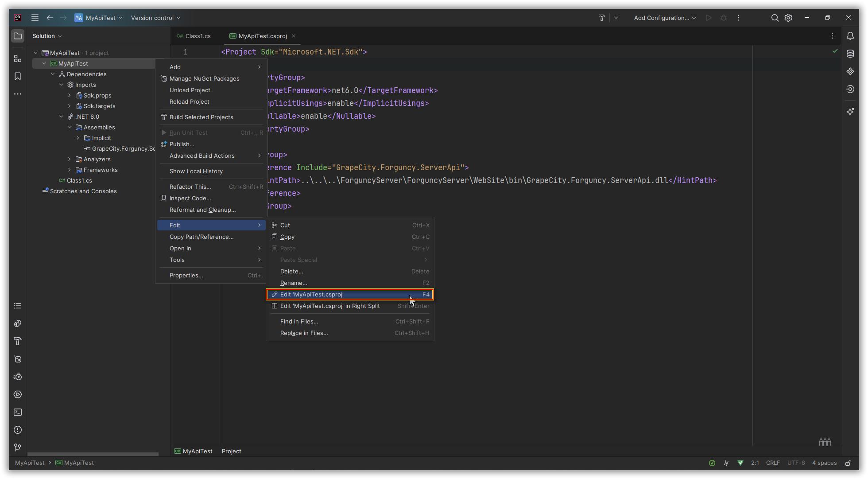Open the Add Configuration dropdown
The width and height of the screenshot is (868, 479).
664,18
